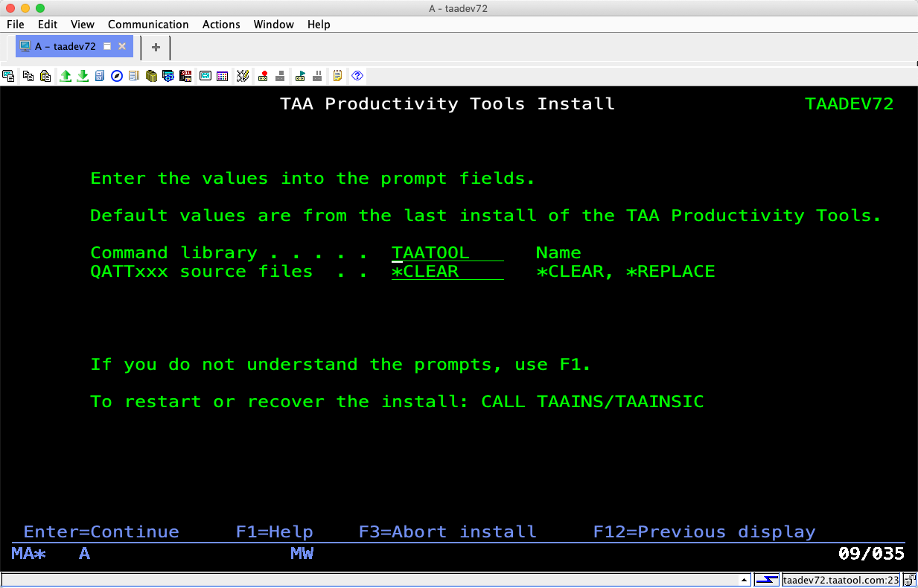
Task: Click the start macro recording icon (red dot)
Action: (x=263, y=76)
